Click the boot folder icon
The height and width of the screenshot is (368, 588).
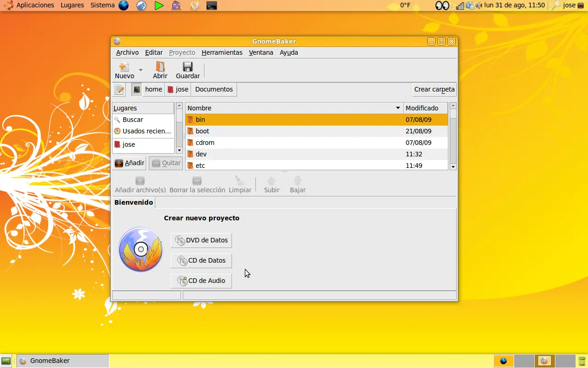point(190,131)
